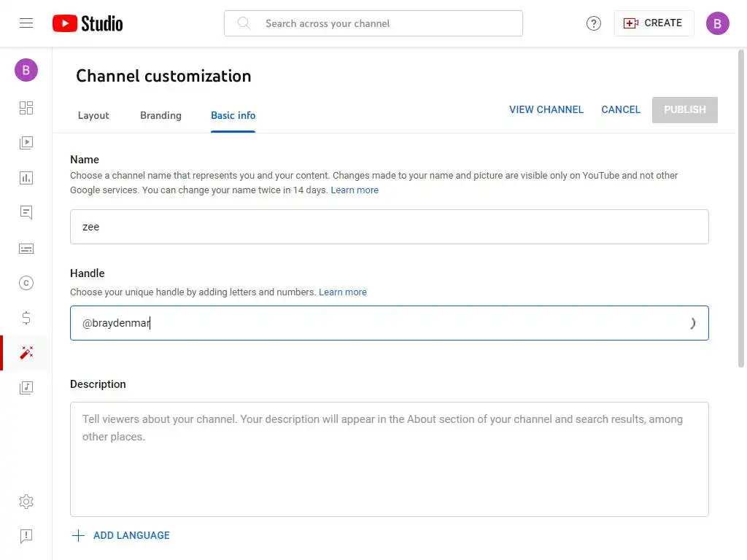Open the Earn dollar-sign sidebar icon
747x560 pixels.
pos(26,318)
